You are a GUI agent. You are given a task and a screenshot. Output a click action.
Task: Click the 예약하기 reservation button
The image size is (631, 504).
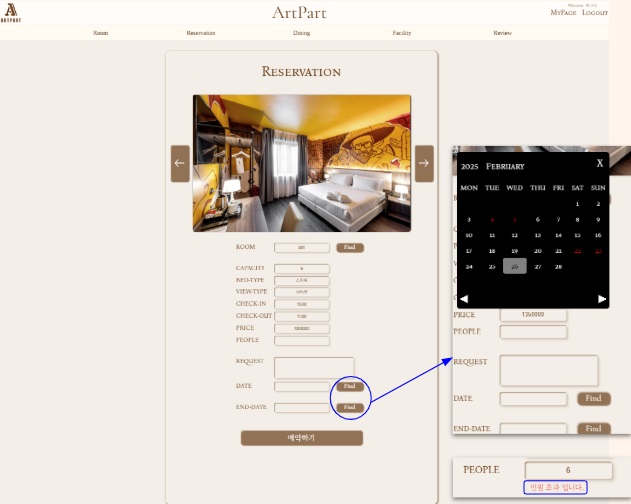coord(302,438)
